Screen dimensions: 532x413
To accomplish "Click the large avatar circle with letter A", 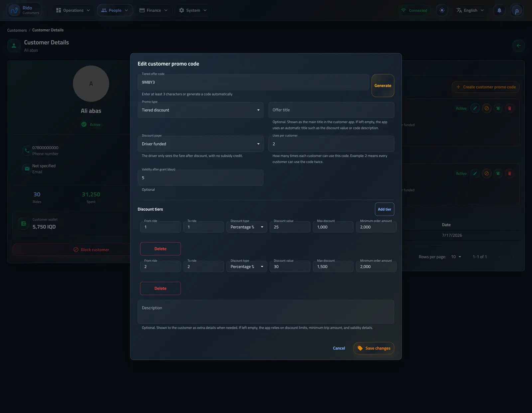I will [x=91, y=84].
